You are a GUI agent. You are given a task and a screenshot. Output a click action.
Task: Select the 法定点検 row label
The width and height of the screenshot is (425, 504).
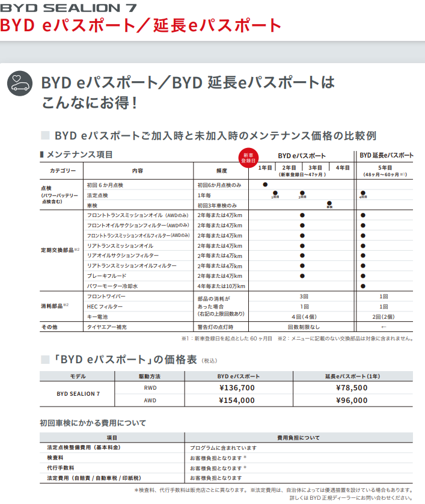click(97, 195)
